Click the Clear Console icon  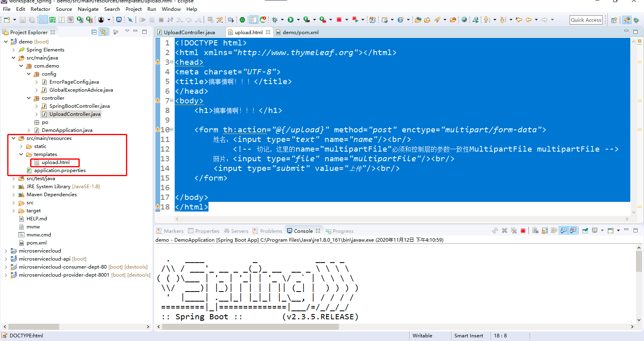click(x=535, y=231)
